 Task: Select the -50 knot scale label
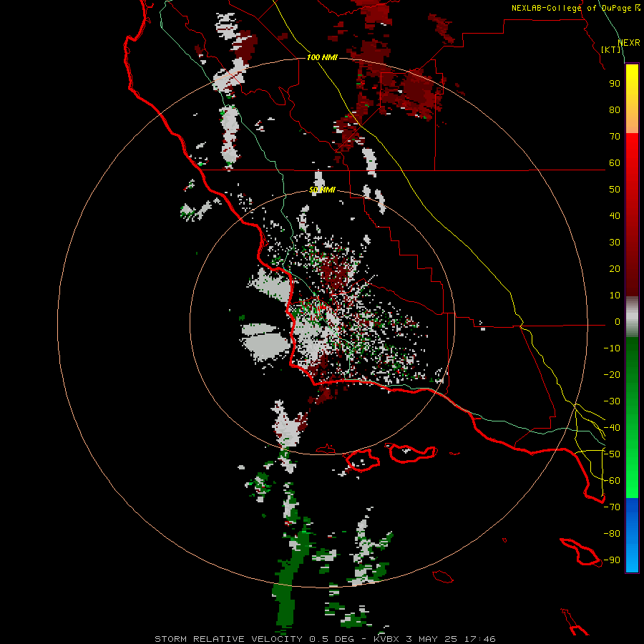pyautogui.click(x=612, y=454)
